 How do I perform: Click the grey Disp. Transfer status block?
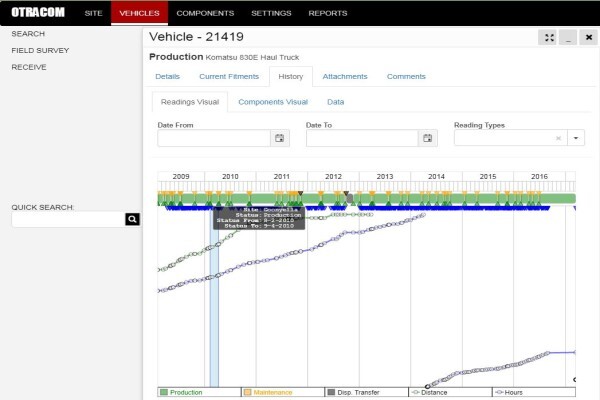[349, 198]
